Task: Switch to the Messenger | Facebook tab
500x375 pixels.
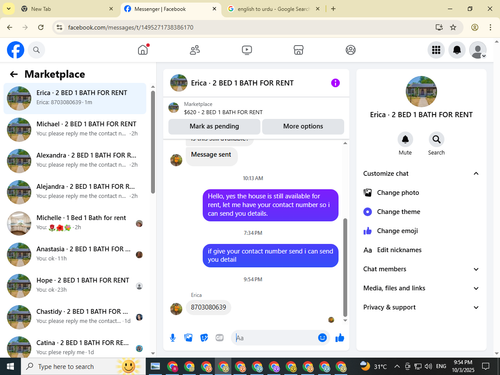Action: pos(170,9)
